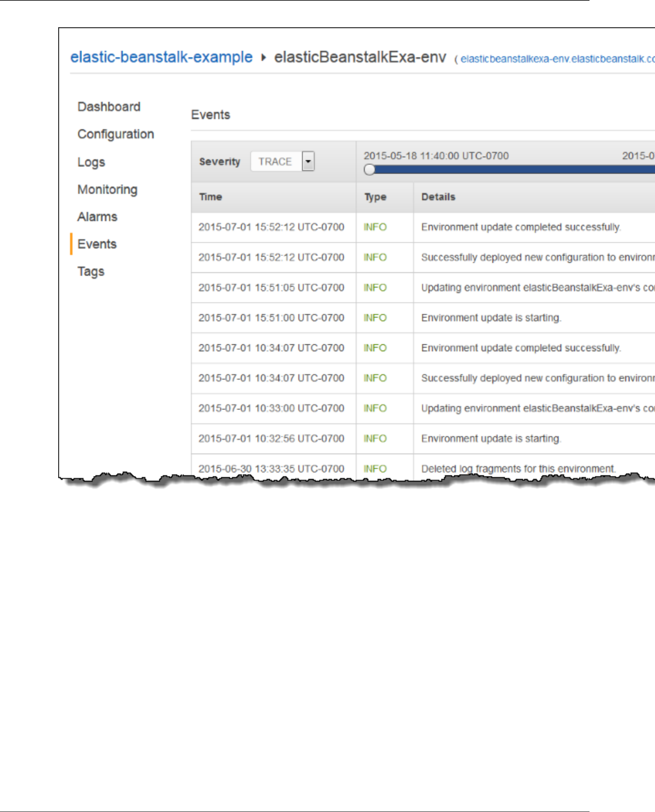
Task: Click 10:33:00 'Updating environment' detail
Action: coord(538,408)
